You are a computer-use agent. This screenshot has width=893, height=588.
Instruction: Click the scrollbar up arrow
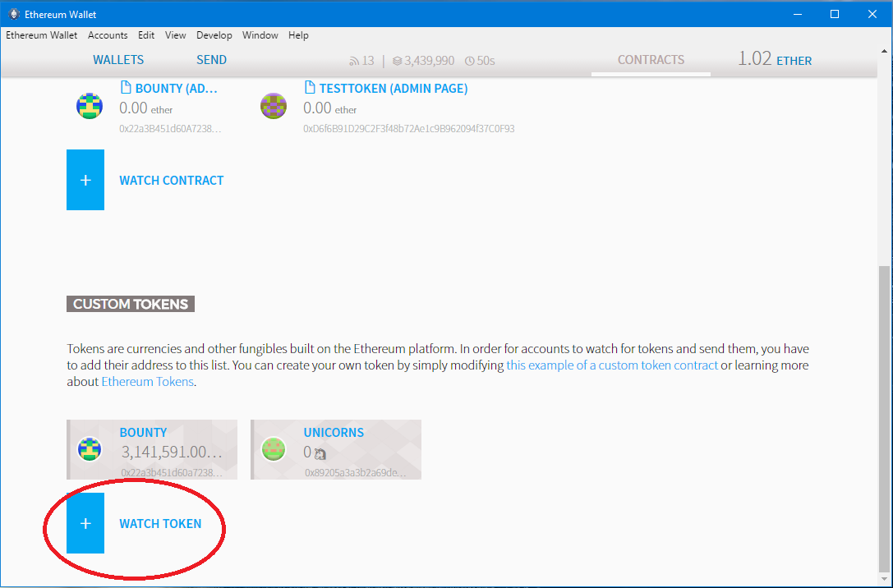884,51
